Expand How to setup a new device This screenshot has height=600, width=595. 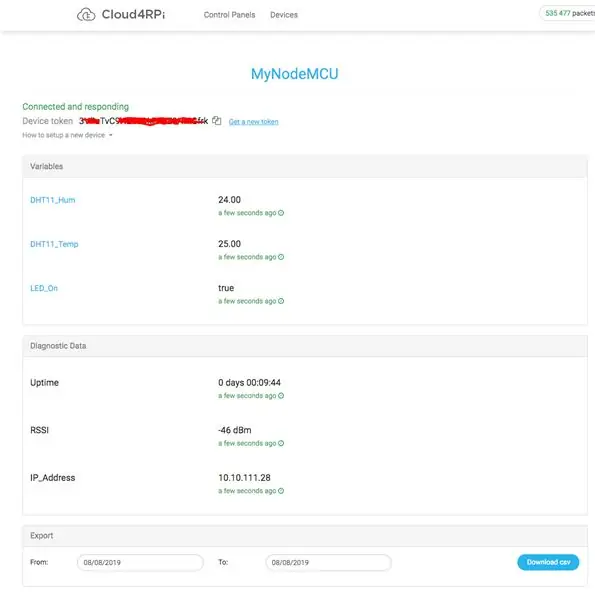(x=67, y=135)
